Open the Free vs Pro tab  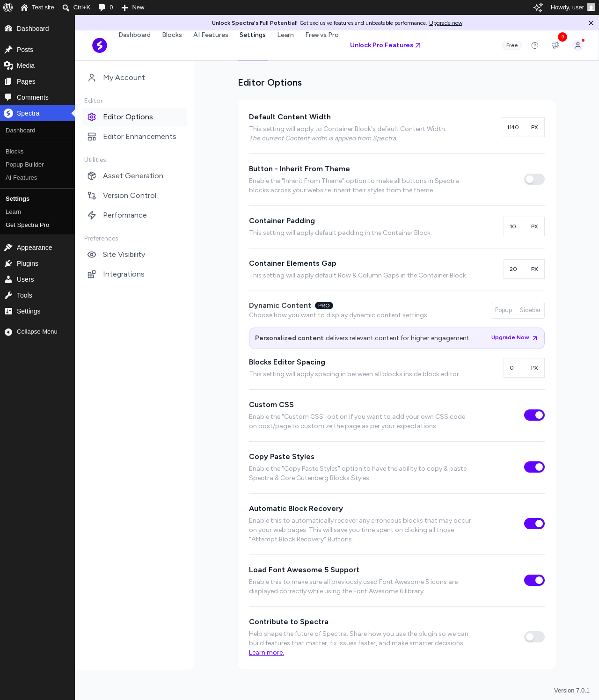point(322,35)
